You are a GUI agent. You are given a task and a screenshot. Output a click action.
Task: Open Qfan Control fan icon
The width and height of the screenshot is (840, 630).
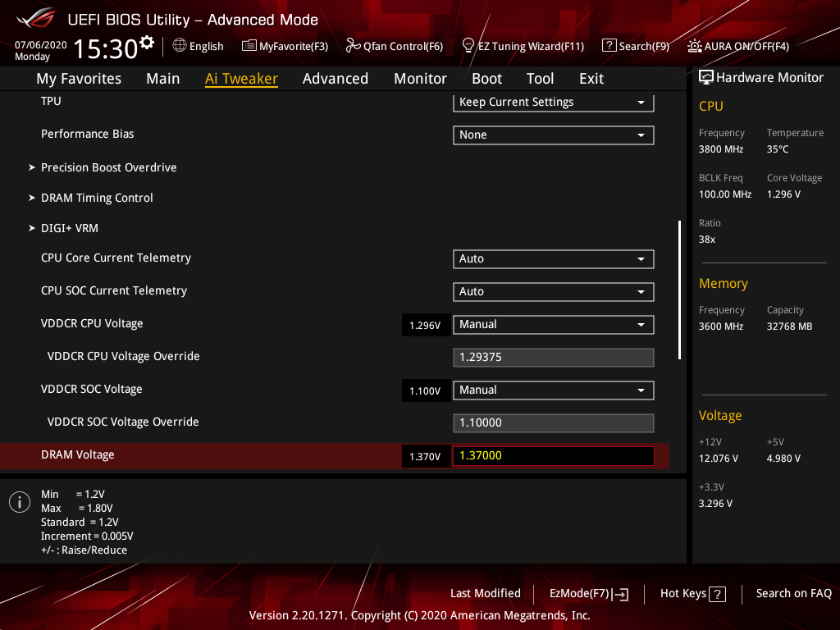click(x=353, y=46)
